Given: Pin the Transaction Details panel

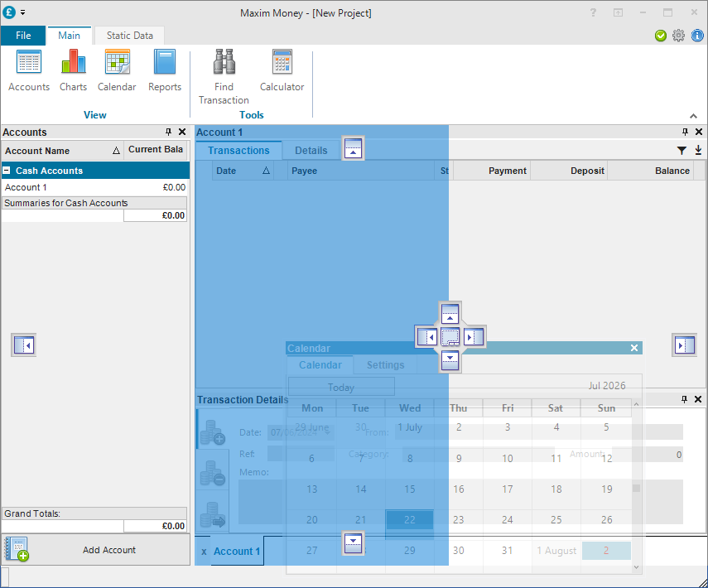Looking at the screenshot, I should click(685, 399).
